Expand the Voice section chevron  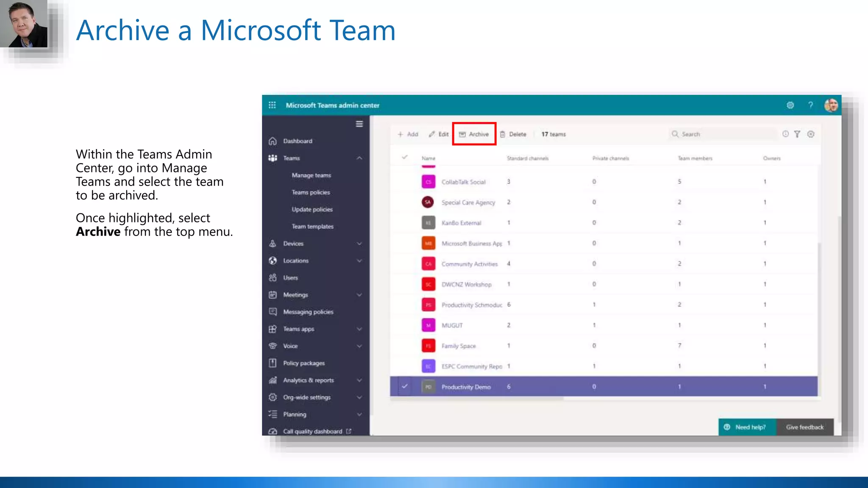[359, 346]
